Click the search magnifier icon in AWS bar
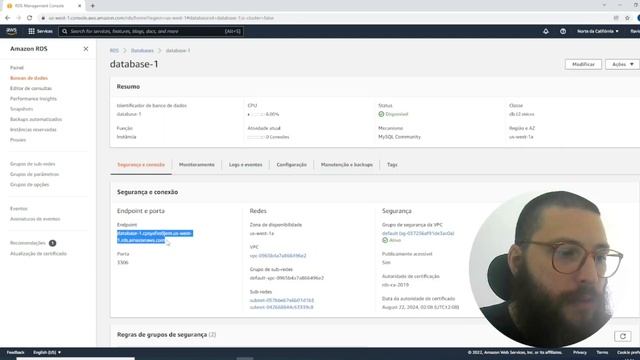This screenshot has width=640, height=360. pos(64,31)
